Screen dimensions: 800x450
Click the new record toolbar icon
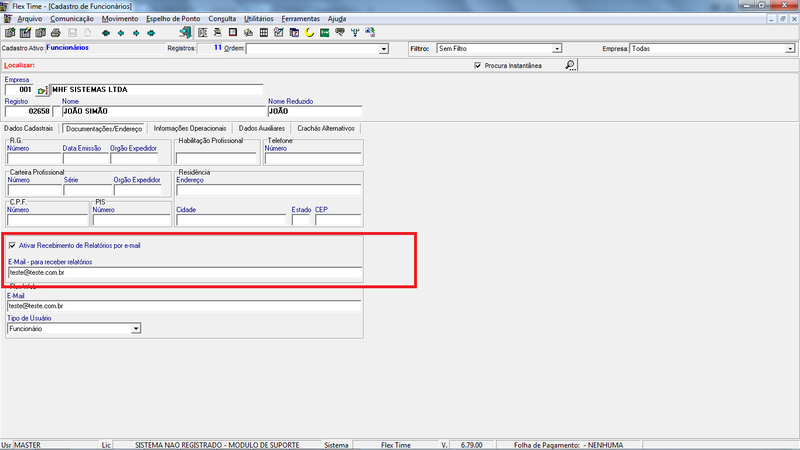click(10, 33)
